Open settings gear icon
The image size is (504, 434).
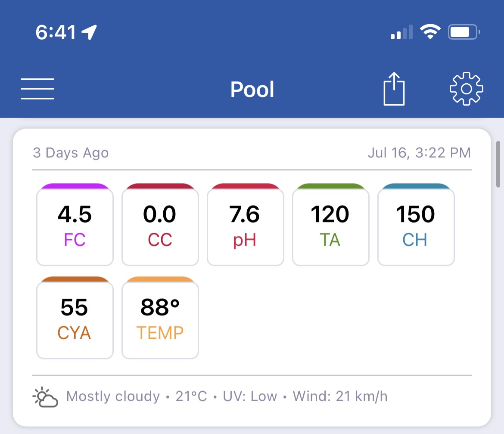pyautogui.click(x=466, y=89)
